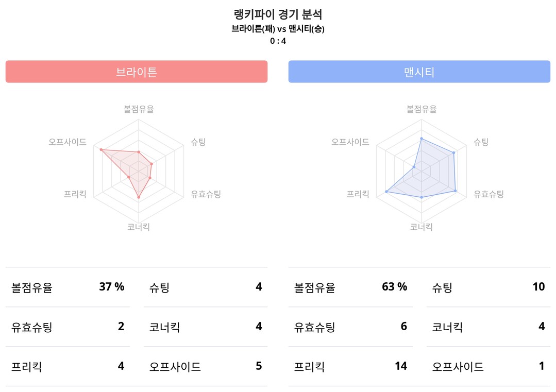Select Man City's 프리킥 stat row showing 14
The height and width of the screenshot is (392, 556).
(350, 366)
